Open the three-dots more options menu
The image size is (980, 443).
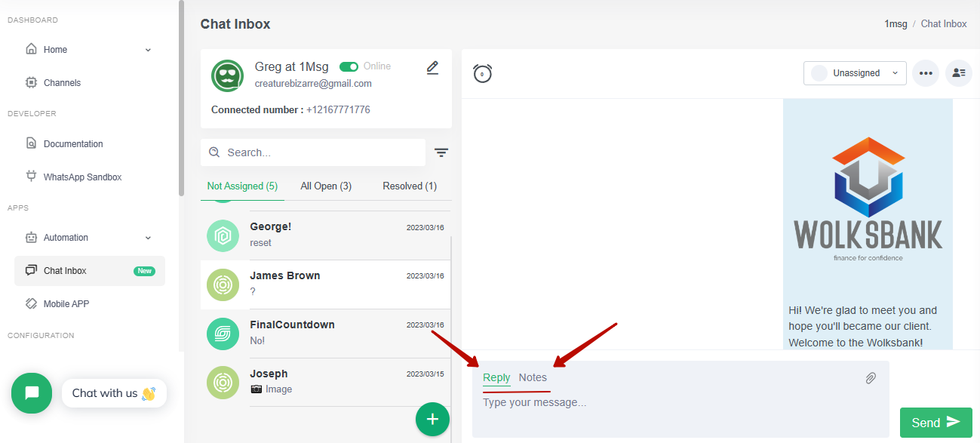point(926,73)
